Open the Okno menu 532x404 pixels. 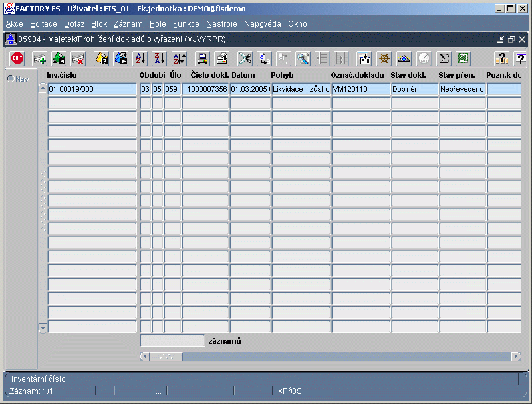[297, 24]
